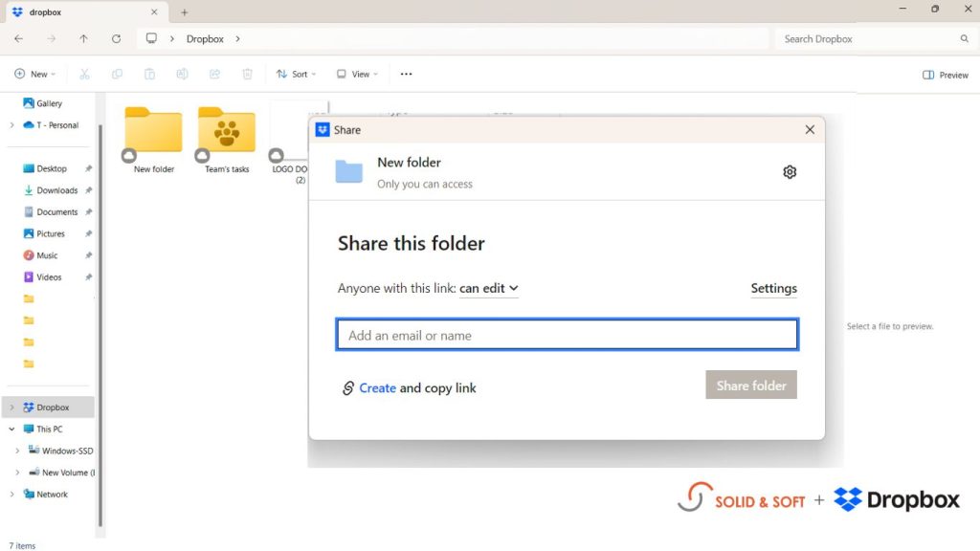Click the Cut scissors icon in toolbar
980x551 pixels.
[x=84, y=74]
